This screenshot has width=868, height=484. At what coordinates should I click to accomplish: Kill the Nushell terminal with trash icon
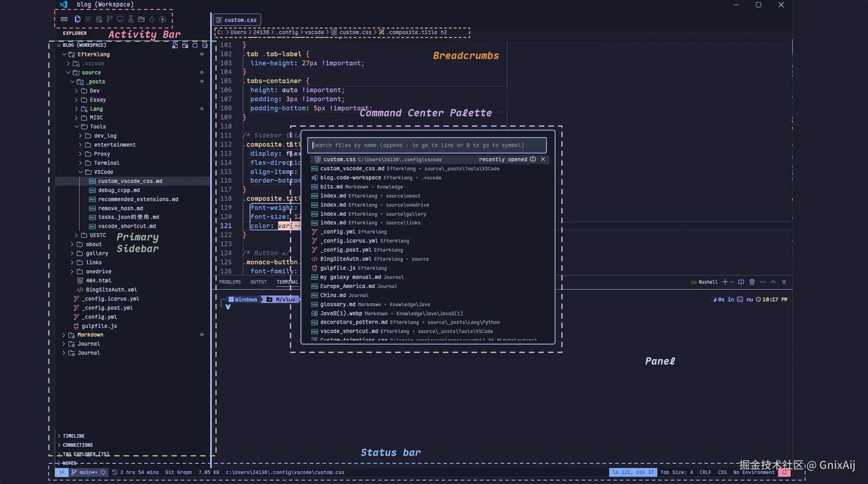coord(752,282)
